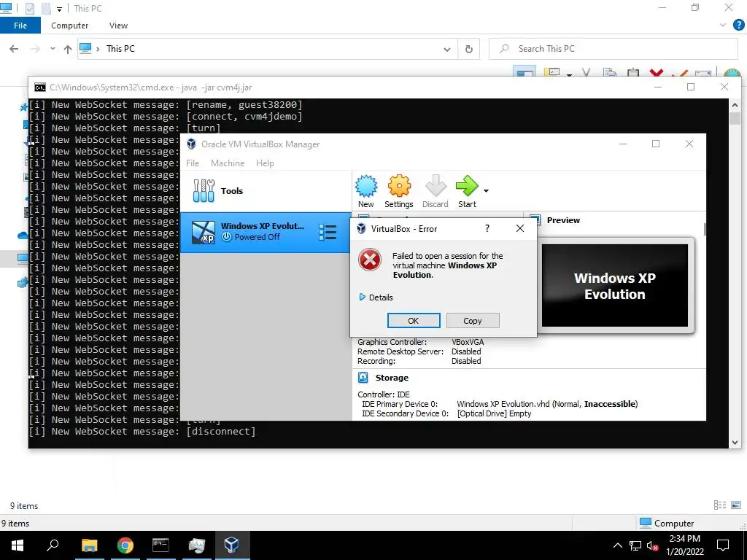The width and height of the screenshot is (747, 560).
Task: Click the Preview section header
Action: tap(563, 220)
